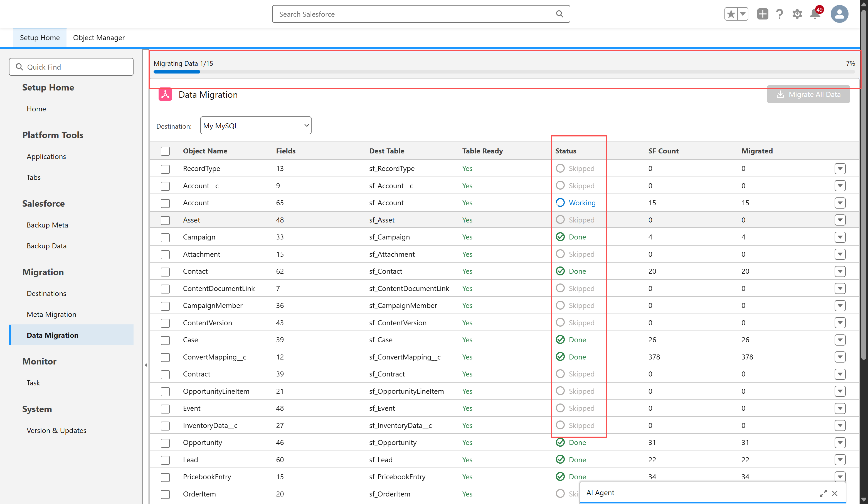Open Backup Data in the sidebar

(x=47, y=246)
